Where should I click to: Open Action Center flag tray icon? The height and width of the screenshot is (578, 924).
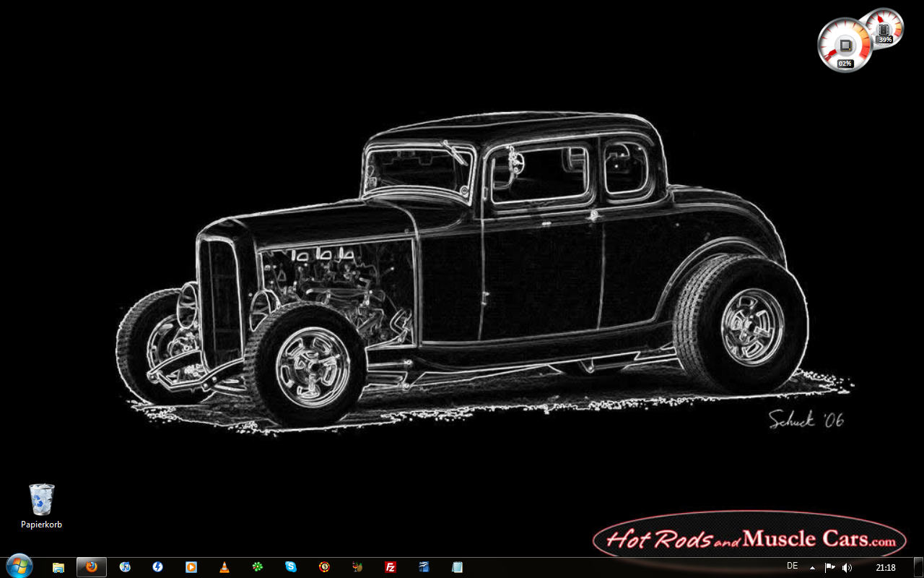[829, 568]
